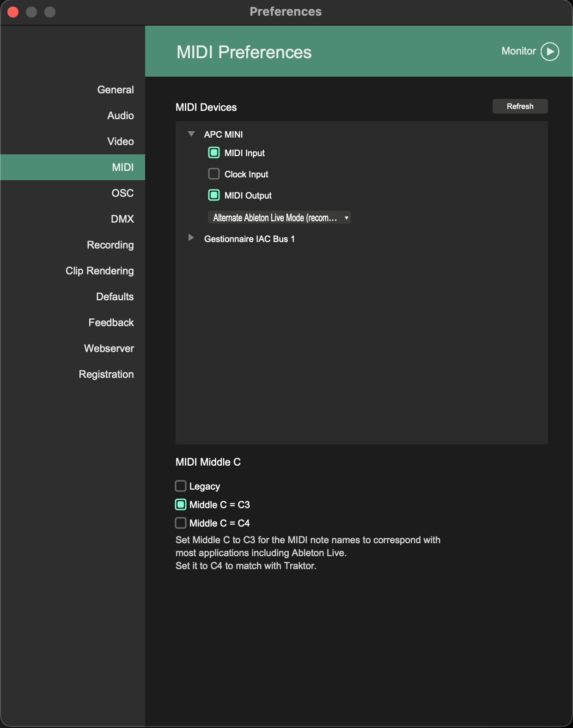Switch to the Audio preferences tab
The height and width of the screenshot is (728, 573).
click(x=121, y=115)
